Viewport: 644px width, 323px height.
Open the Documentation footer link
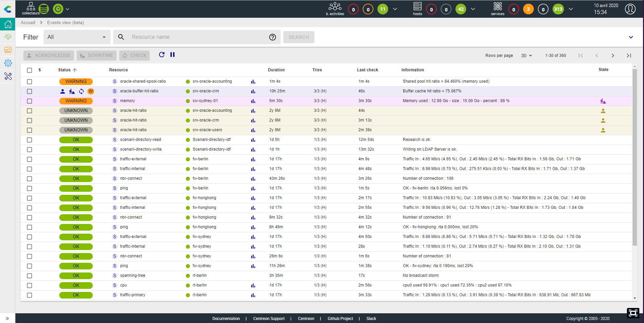click(226, 319)
